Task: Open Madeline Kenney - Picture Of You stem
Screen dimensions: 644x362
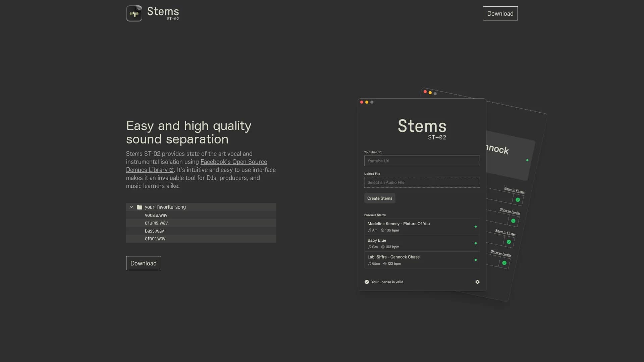Action: coord(422,227)
